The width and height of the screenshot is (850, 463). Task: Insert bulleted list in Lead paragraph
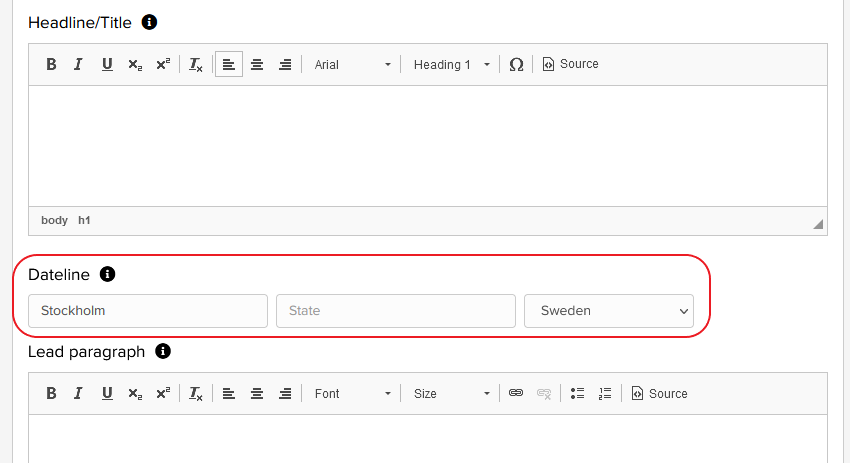tap(577, 394)
